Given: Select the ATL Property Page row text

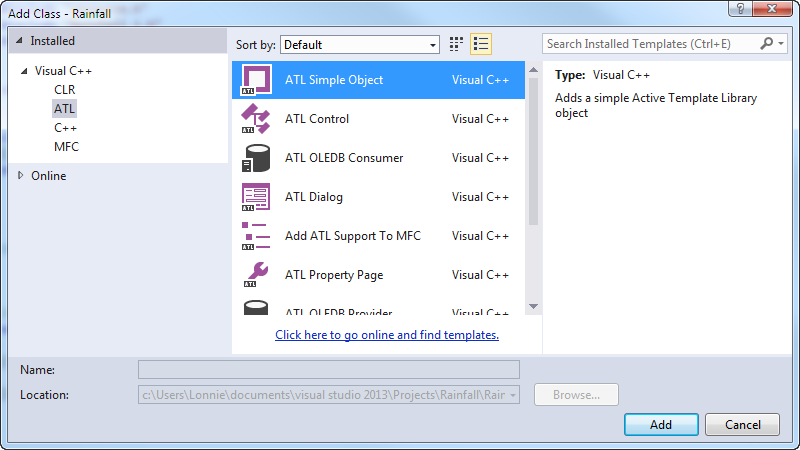Looking at the screenshot, I should 334,275.
